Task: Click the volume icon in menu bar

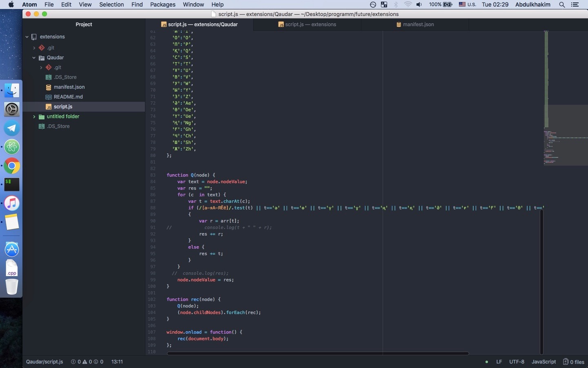Action: pos(419,4)
